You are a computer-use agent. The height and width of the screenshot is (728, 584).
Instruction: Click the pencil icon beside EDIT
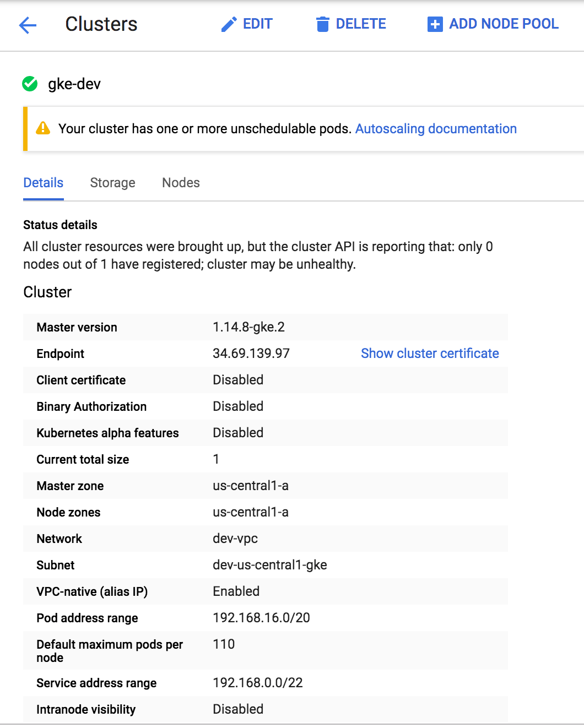[x=229, y=24]
